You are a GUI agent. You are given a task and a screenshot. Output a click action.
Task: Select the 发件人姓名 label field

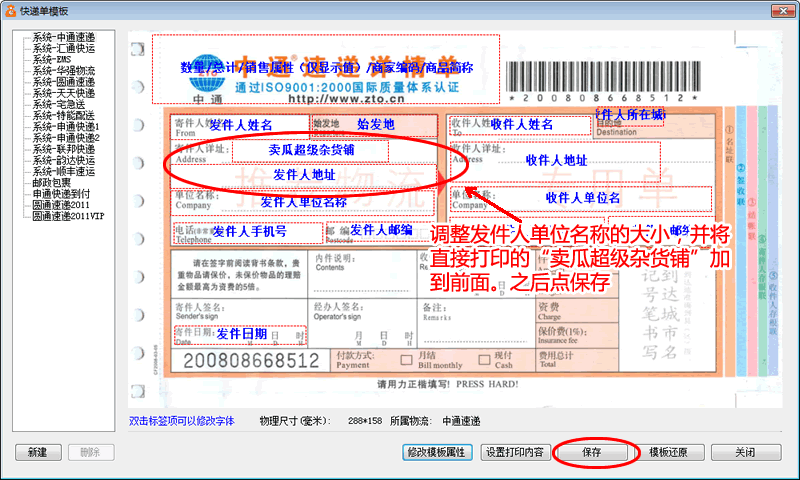[241, 125]
